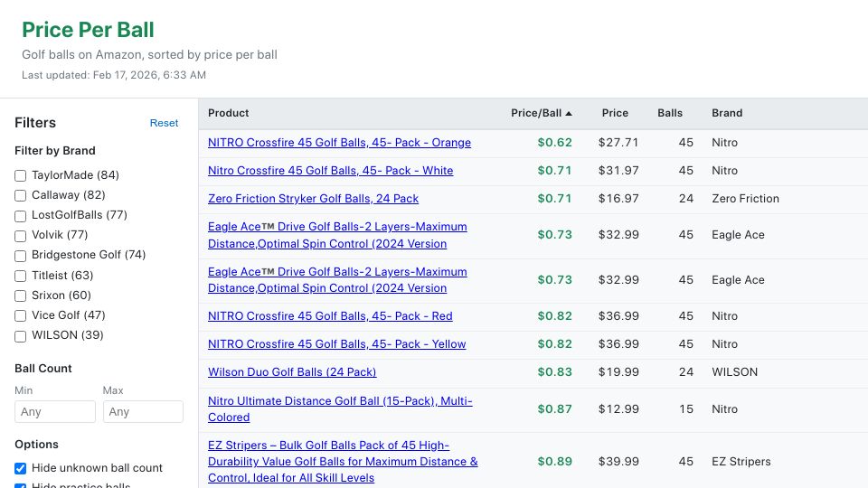Click the $39.99 price cell
The image size is (868, 488).
(618, 462)
